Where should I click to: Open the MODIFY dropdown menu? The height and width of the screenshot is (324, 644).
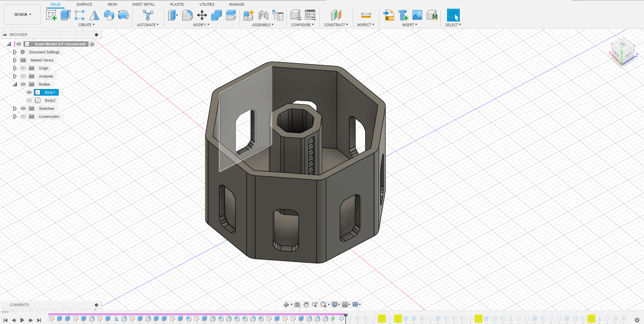click(201, 25)
